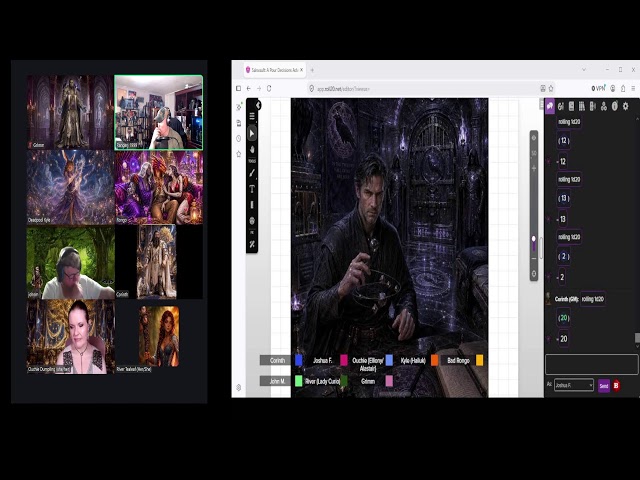Open the star Bookmarks icon in browser sidebar
The width and height of the screenshot is (640, 480).
pos(239,154)
